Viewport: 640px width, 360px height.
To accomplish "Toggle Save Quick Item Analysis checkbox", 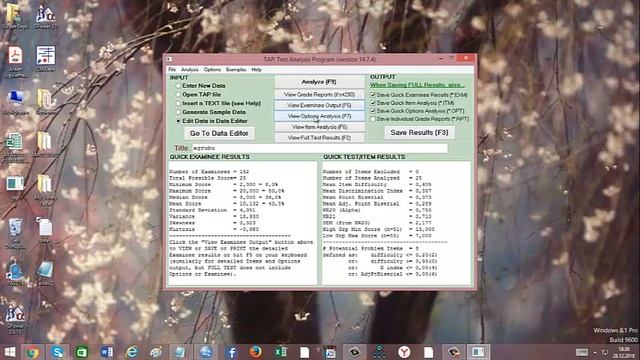I will [373, 103].
